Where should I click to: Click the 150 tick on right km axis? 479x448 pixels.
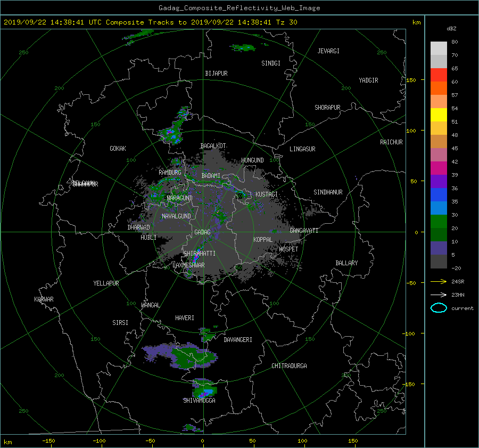click(x=411, y=80)
